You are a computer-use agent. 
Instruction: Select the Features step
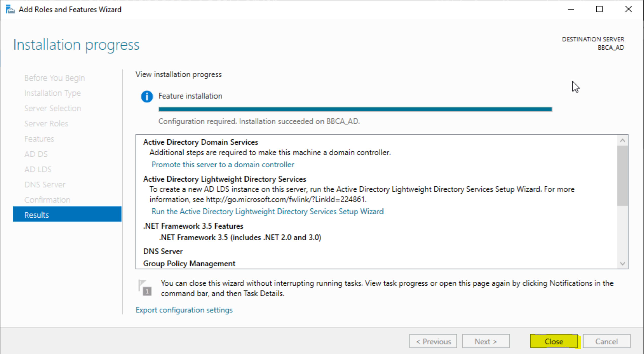point(39,139)
